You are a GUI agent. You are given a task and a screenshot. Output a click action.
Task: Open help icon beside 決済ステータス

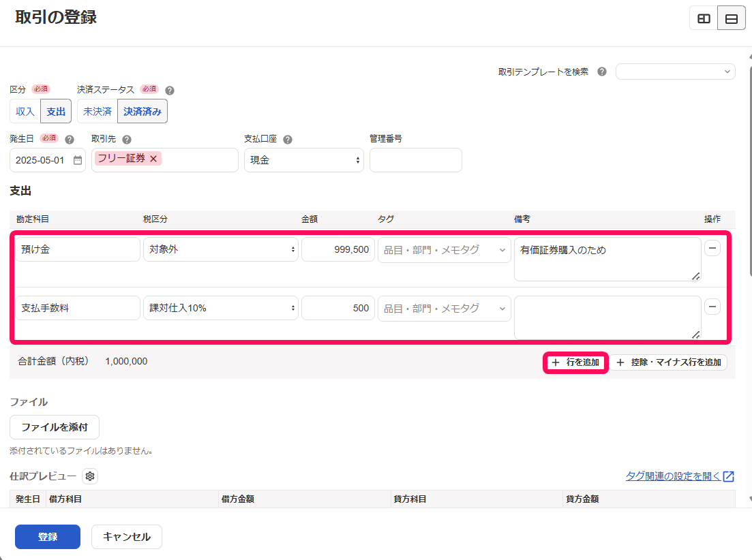(x=170, y=91)
